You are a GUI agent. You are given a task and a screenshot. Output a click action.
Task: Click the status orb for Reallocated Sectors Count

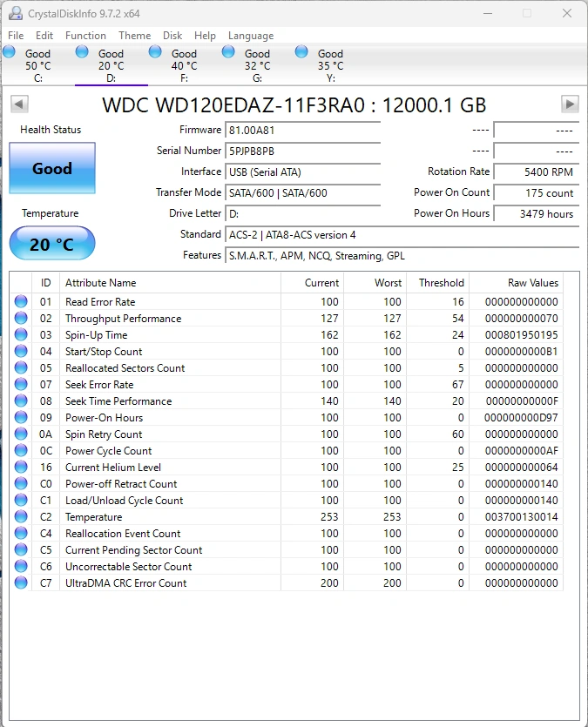tap(21, 368)
